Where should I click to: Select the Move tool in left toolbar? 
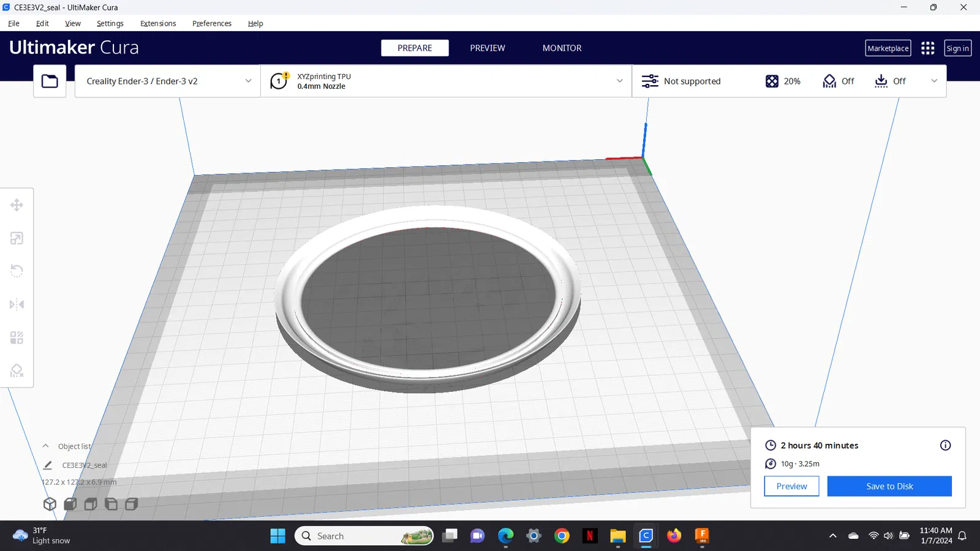[17, 205]
